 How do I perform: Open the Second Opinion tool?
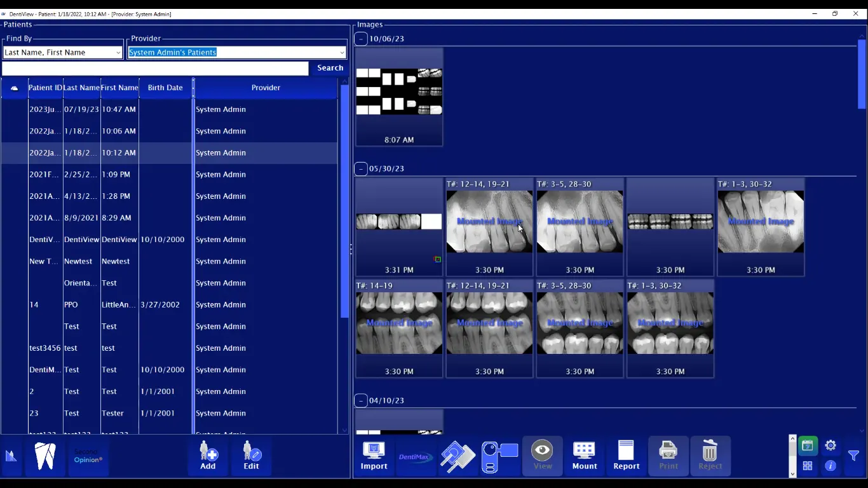pos(88,456)
